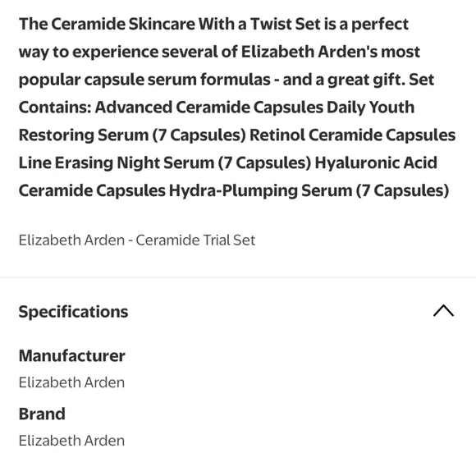Tap 'Line Erasing Night Serum (7 Capsules)'
The height and width of the screenshot is (476, 476).
tap(165, 163)
